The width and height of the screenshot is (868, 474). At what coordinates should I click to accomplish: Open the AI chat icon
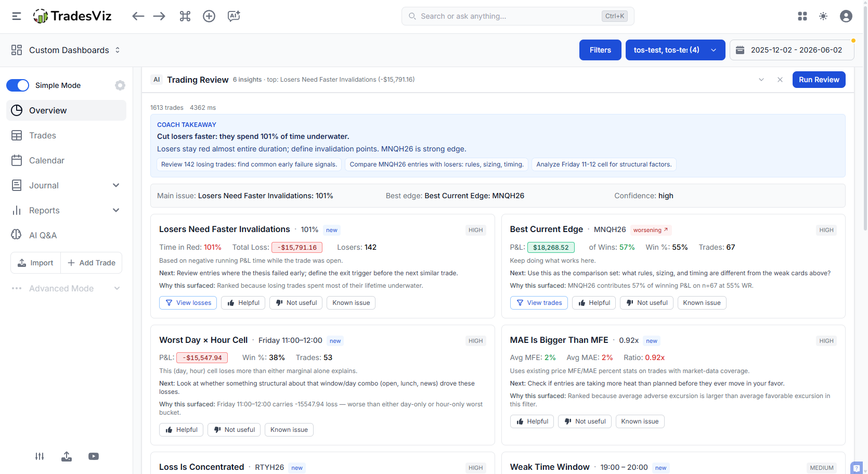(234, 16)
